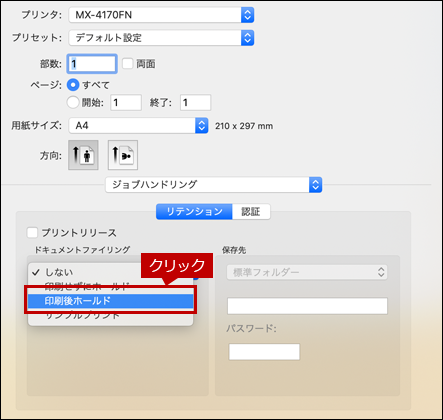Click the 部数 copies field
This screenshot has height=420, width=443.
[92, 64]
